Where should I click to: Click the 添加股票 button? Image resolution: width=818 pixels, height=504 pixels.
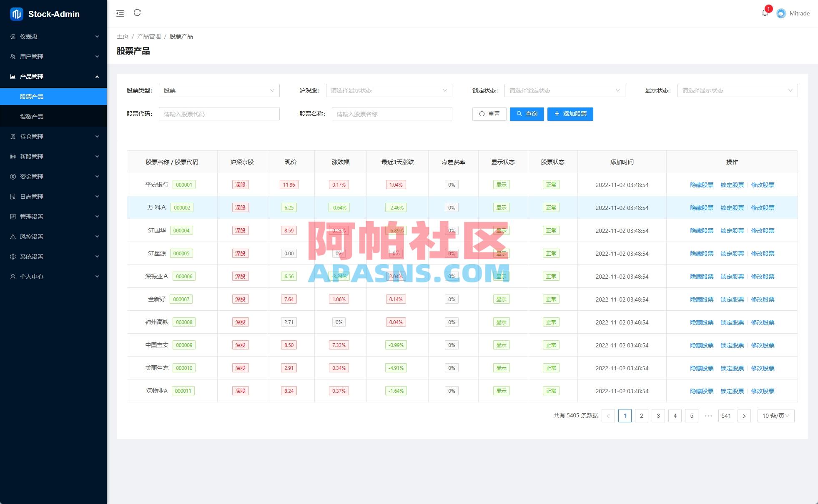tap(570, 114)
